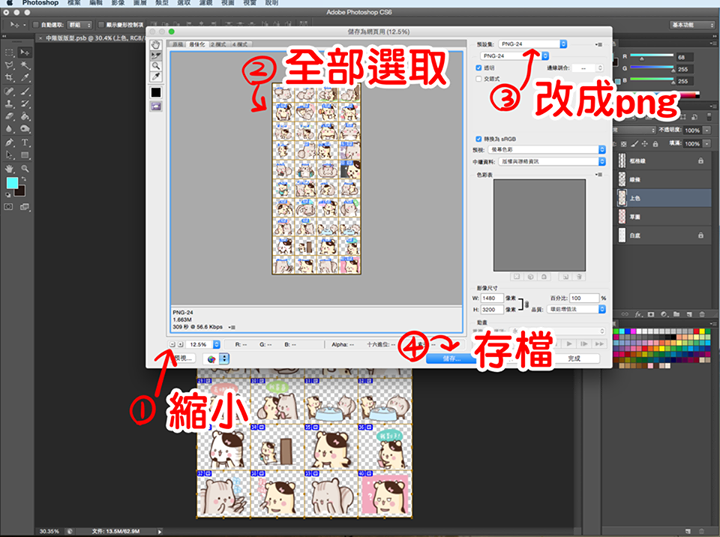This screenshot has height=537, width=720.
Task: Select the Pen tool
Action: [9, 142]
